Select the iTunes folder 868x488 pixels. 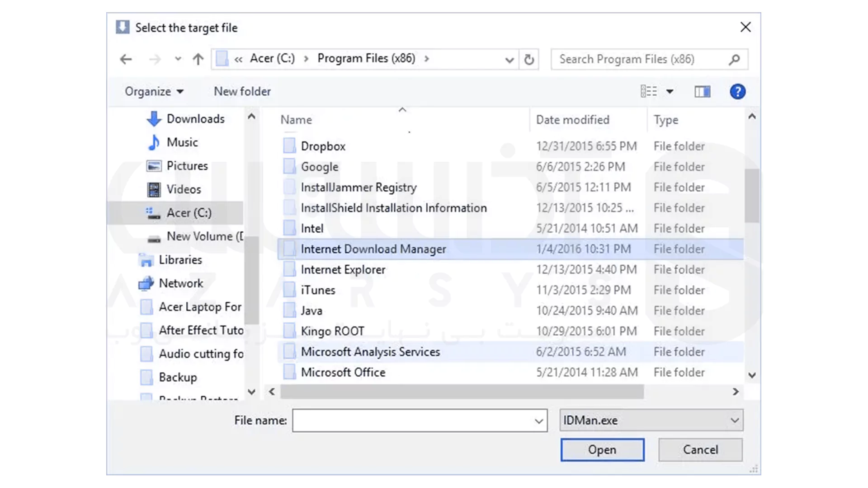[510, 290]
